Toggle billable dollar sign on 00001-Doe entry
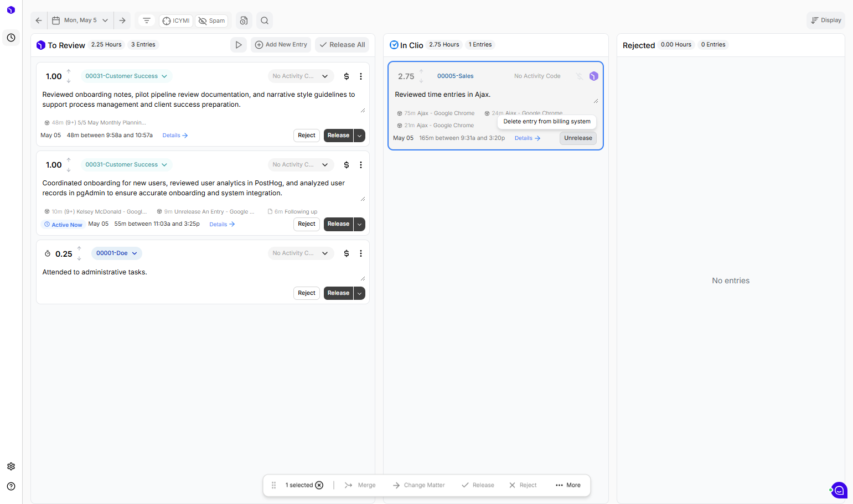Screen dimensions: 853x504 click(x=347, y=253)
